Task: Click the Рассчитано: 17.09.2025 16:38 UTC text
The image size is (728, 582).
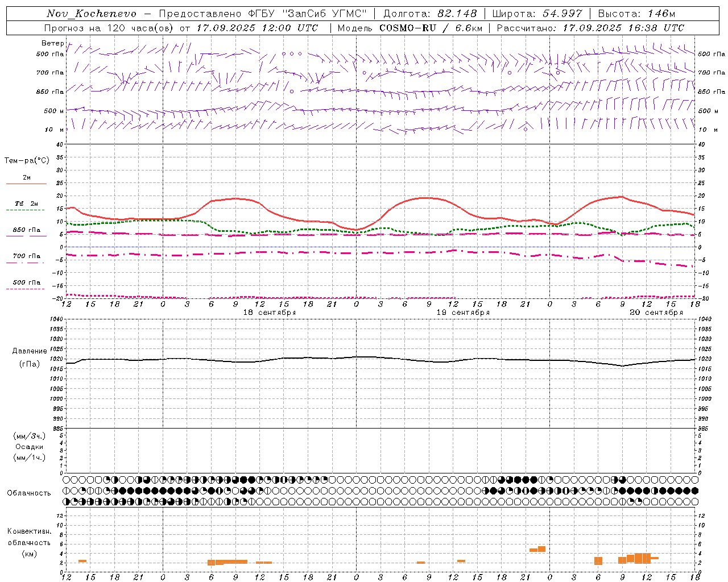Action: click(x=591, y=28)
